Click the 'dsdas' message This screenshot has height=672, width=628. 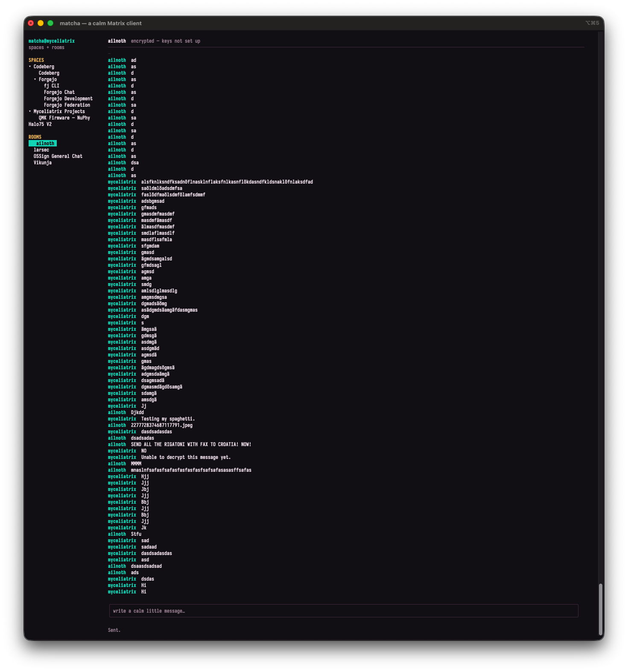148,579
